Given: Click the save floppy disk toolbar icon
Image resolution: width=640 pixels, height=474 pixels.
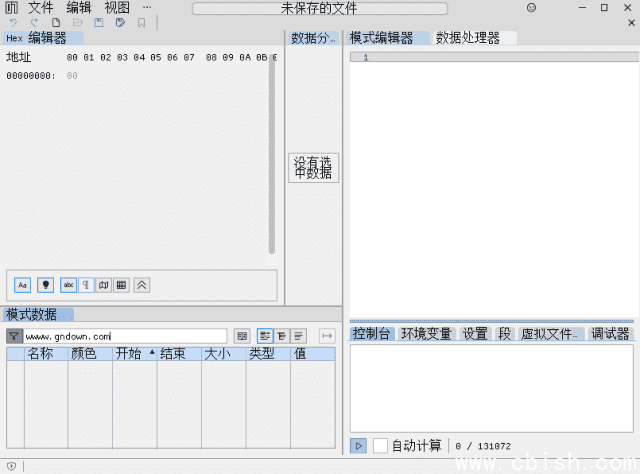Looking at the screenshot, I should click(x=99, y=23).
